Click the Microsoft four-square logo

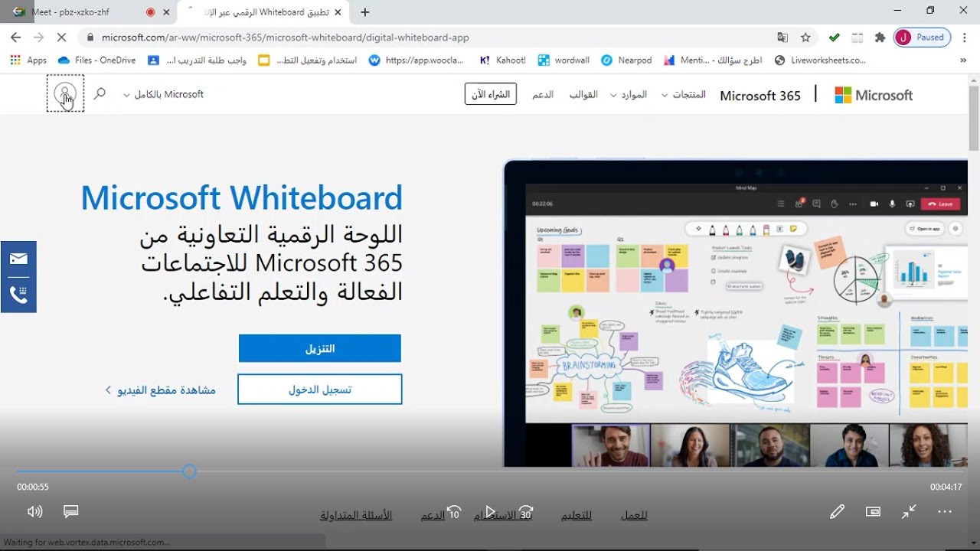point(843,95)
